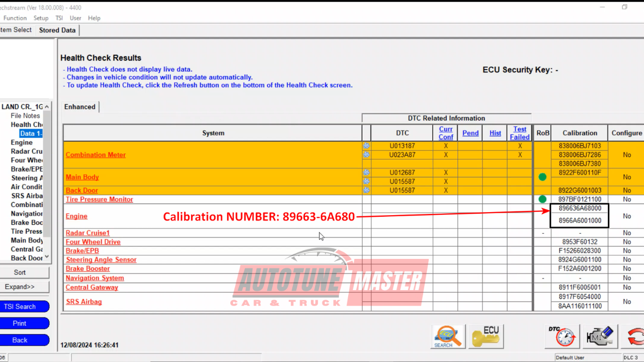Click the engine eraser clear DTC icon

coord(600,336)
